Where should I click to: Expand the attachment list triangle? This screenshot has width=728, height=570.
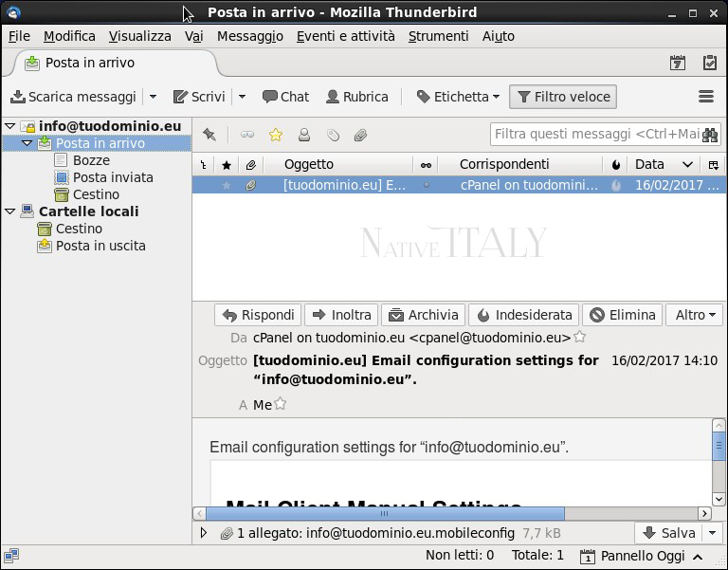point(203,533)
